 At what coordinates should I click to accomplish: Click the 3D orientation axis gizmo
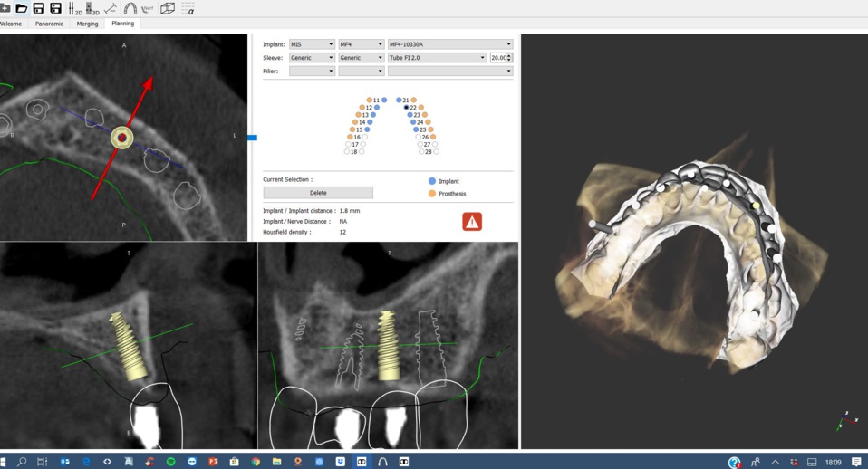pyautogui.click(x=846, y=421)
